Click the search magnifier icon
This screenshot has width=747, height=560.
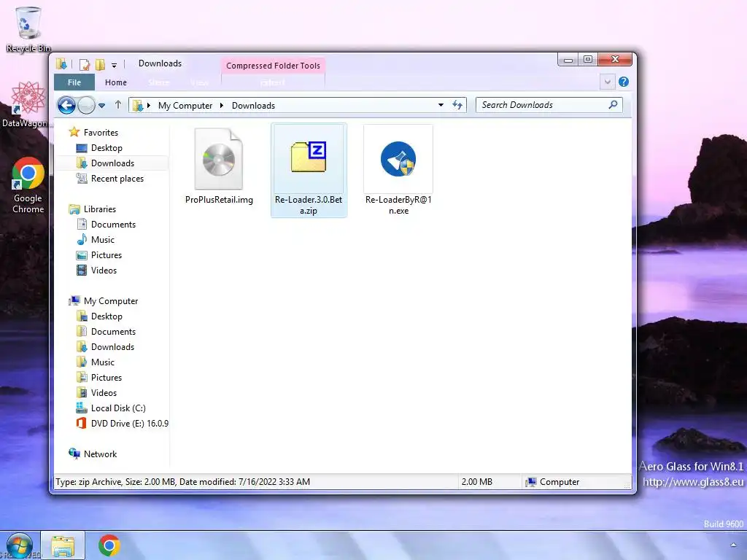[x=613, y=104]
